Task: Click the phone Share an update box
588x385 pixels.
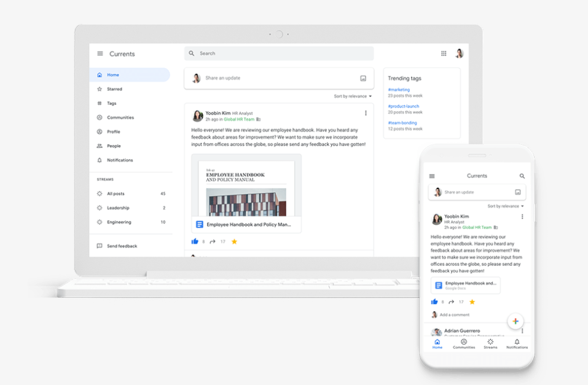Action: (477, 192)
